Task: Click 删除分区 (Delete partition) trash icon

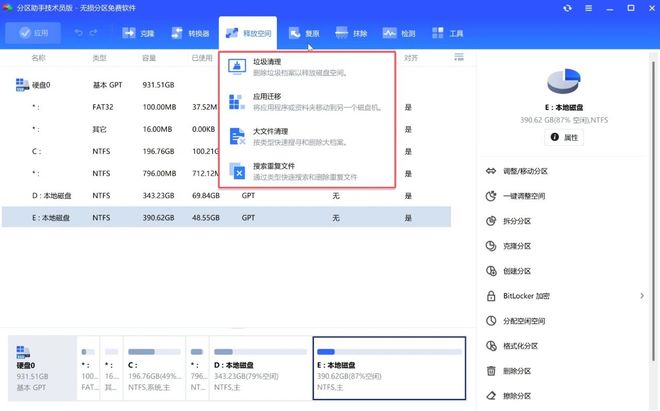Action: [491, 371]
